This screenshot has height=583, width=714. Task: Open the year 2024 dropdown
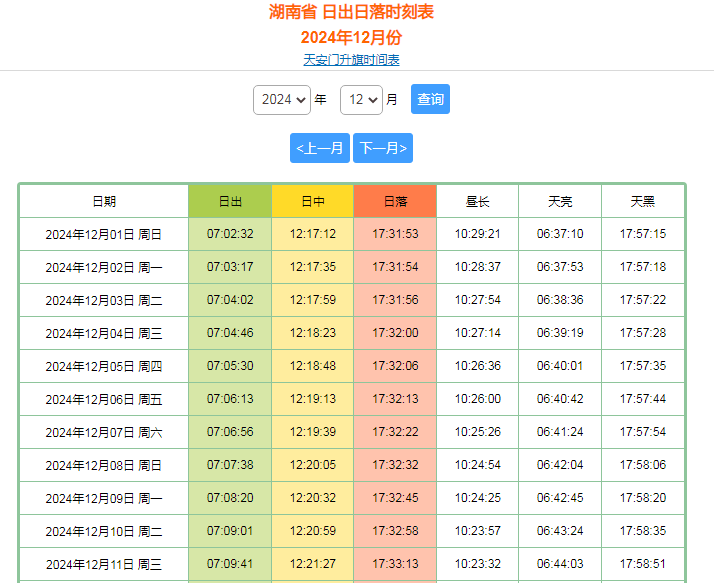tap(281, 100)
